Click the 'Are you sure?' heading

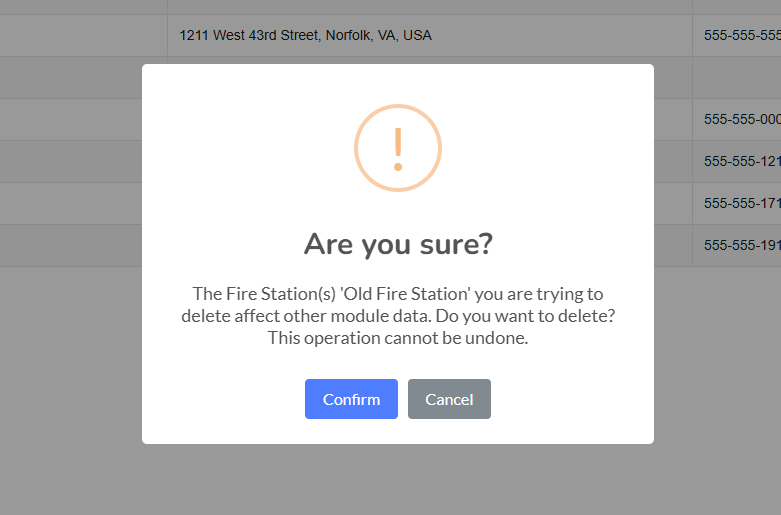(x=398, y=244)
